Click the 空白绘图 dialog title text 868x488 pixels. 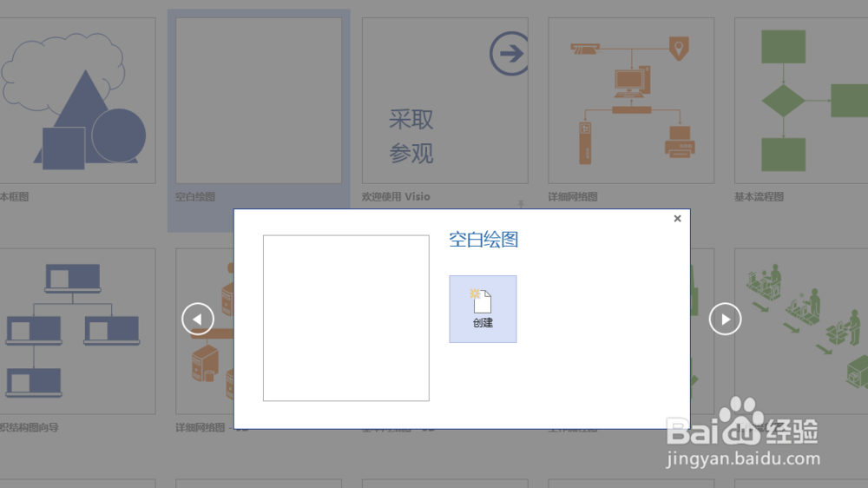coord(483,240)
